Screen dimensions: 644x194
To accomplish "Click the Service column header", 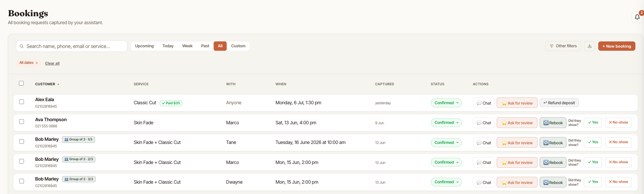I will 141,84.
